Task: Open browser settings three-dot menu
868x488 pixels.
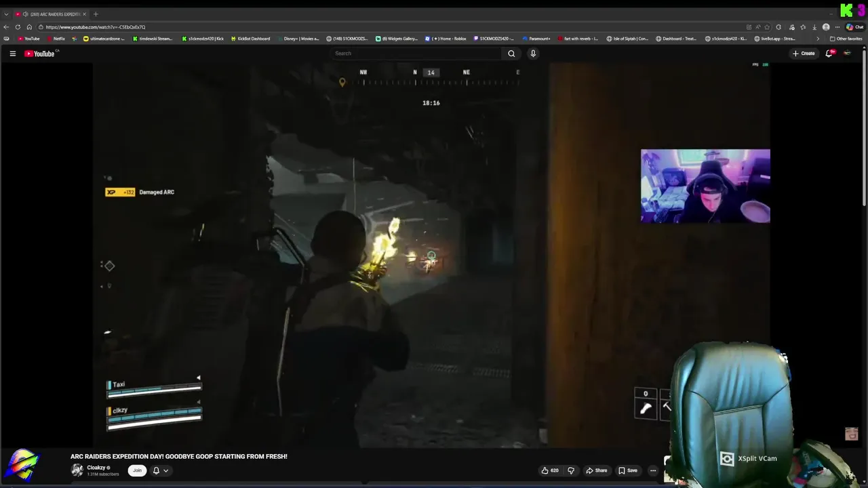Action: pos(837,27)
